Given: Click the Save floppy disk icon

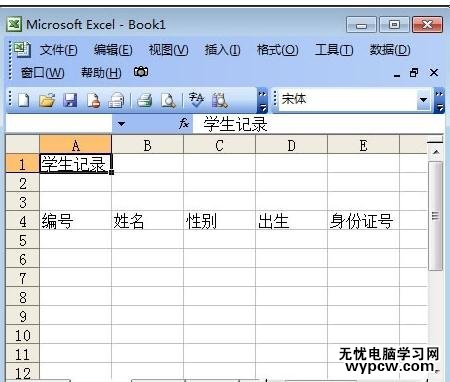Looking at the screenshot, I should 70,100.
